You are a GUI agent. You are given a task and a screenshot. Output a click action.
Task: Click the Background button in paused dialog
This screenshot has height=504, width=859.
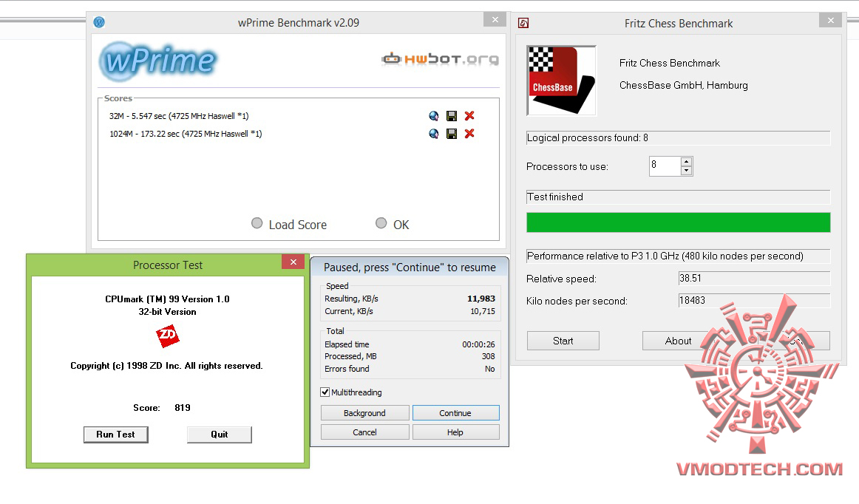365,413
